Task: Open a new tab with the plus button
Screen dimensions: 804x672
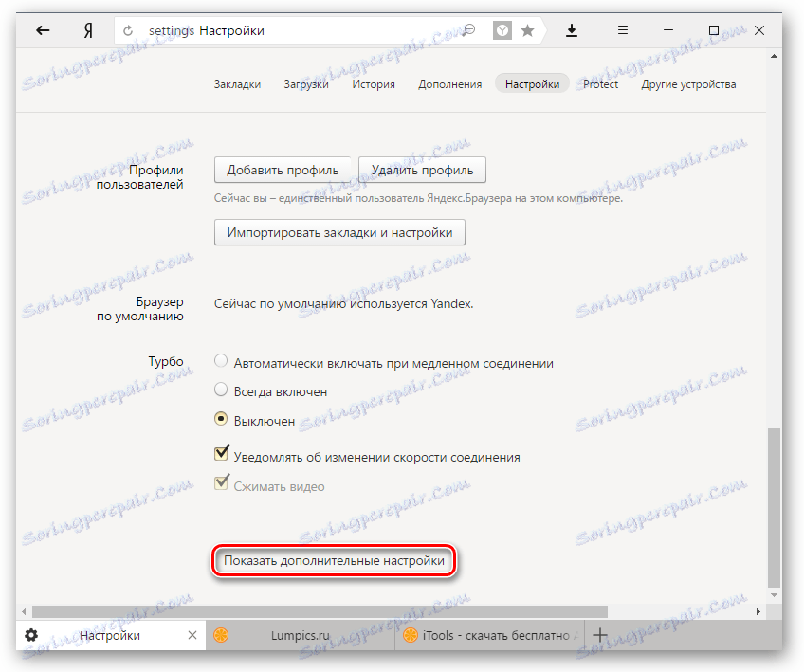Action: click(600, 635)
